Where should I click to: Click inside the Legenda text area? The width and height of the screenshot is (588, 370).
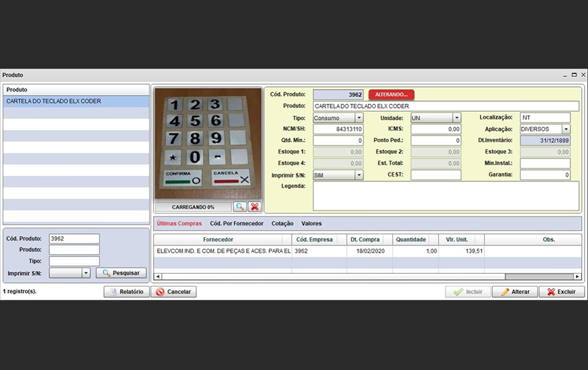446,196
